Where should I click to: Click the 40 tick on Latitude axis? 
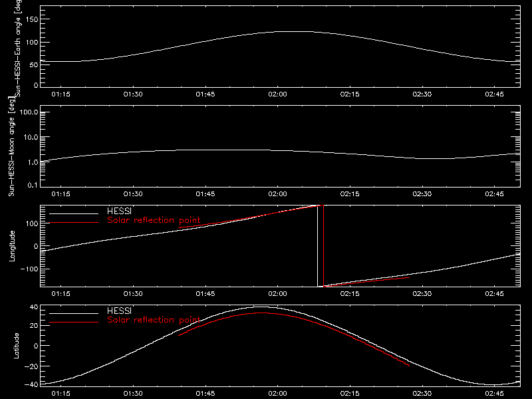pyautogui.click(x=34, y=307)
